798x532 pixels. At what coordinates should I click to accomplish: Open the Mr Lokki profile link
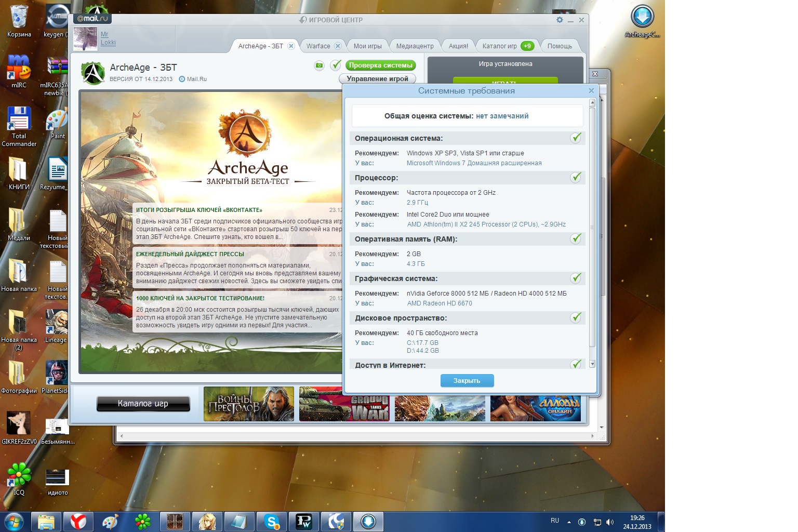(108, 38)
